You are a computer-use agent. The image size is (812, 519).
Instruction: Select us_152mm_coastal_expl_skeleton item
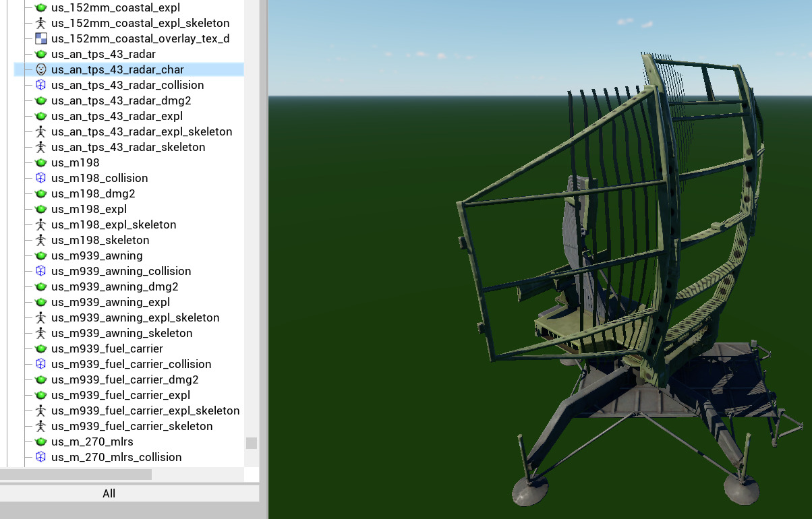[x=140, y=23]
